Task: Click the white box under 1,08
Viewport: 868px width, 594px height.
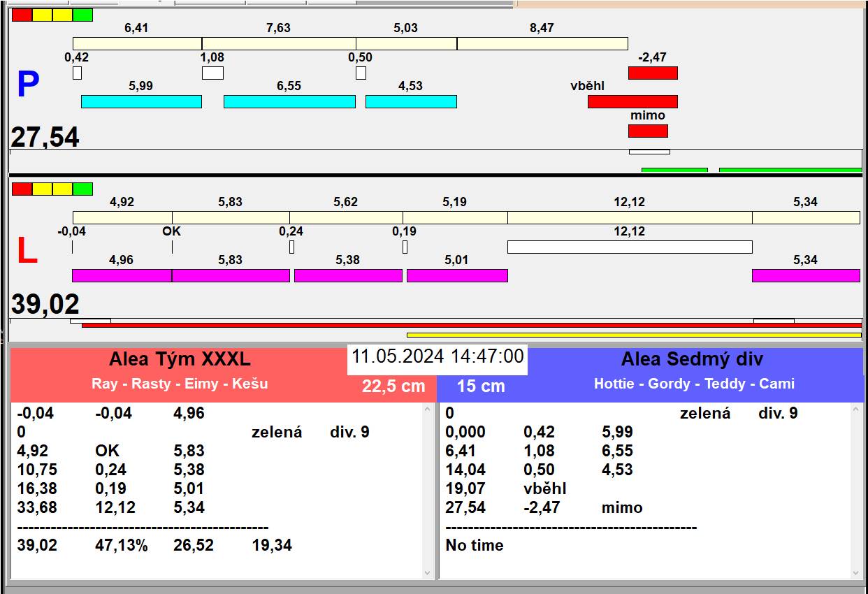Action: pos(213,73)
